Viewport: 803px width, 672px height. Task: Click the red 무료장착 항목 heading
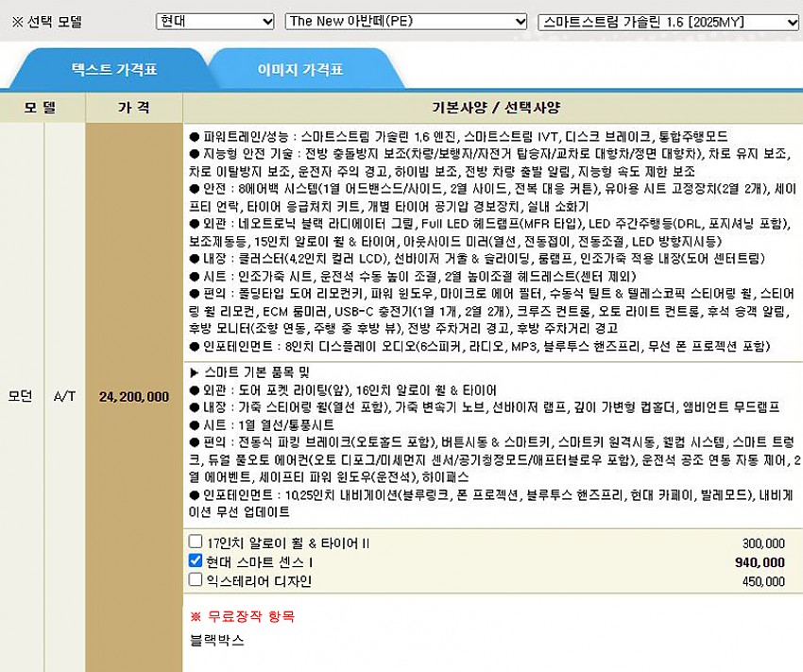[x=243, y=616]
